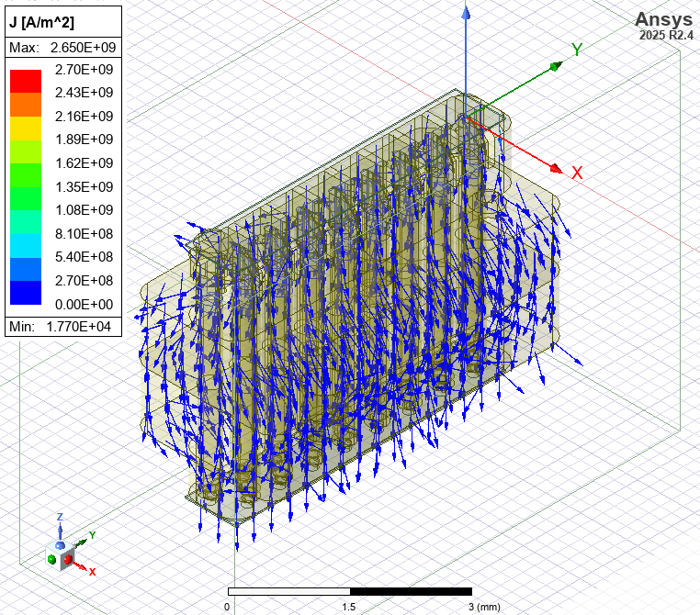Click the J [A/m^2] legend title

[42, 22]
